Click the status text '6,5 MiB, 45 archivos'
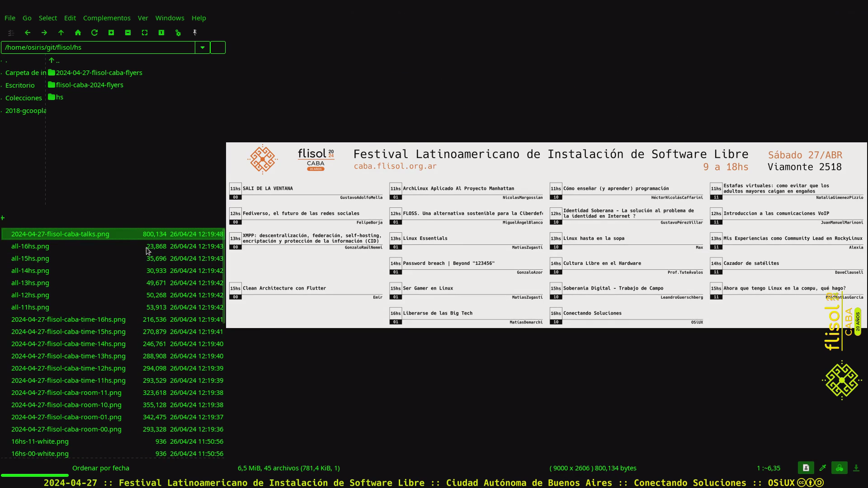 click(289, 468)
